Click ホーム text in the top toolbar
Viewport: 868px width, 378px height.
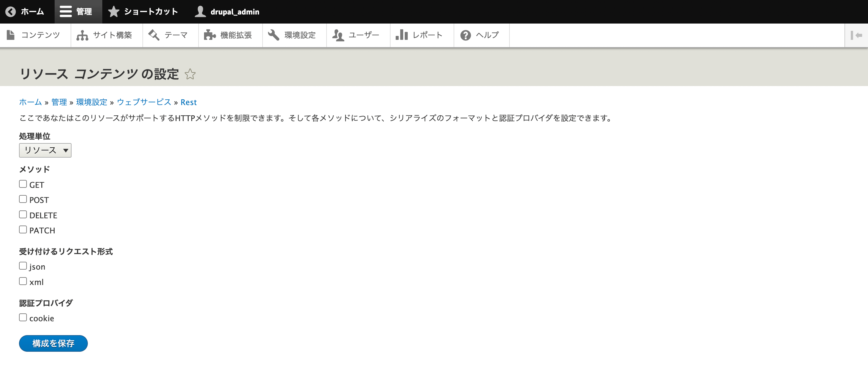pyautogui.click(x=32, y=12)
